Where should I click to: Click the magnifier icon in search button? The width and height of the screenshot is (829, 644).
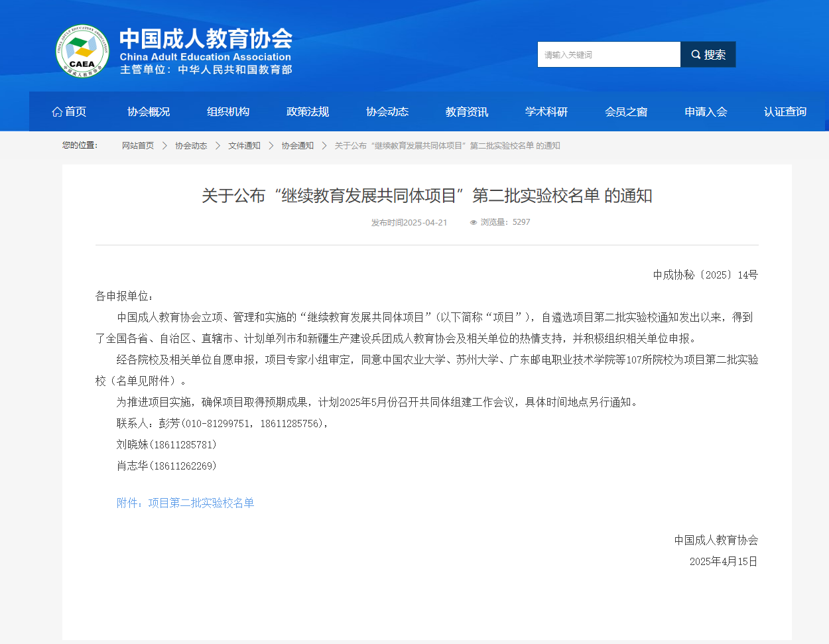tap(696, 54)
